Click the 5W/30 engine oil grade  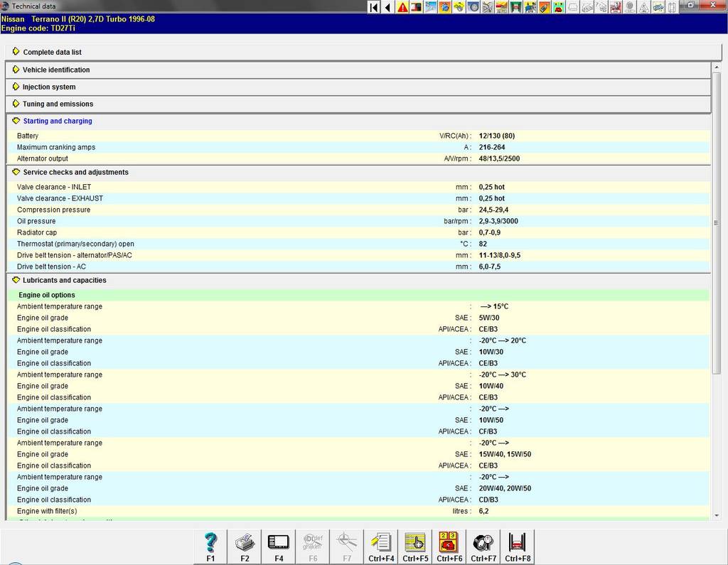click(x=489, y=318)
